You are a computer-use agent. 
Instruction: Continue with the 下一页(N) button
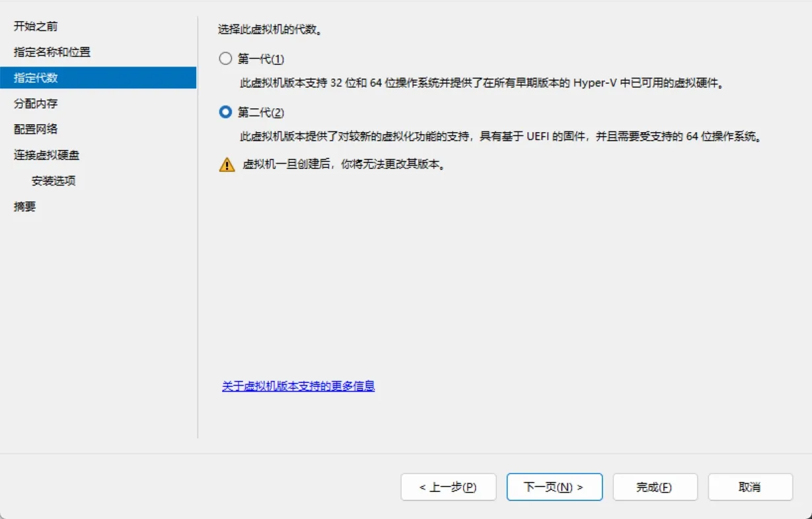point(554,487)
